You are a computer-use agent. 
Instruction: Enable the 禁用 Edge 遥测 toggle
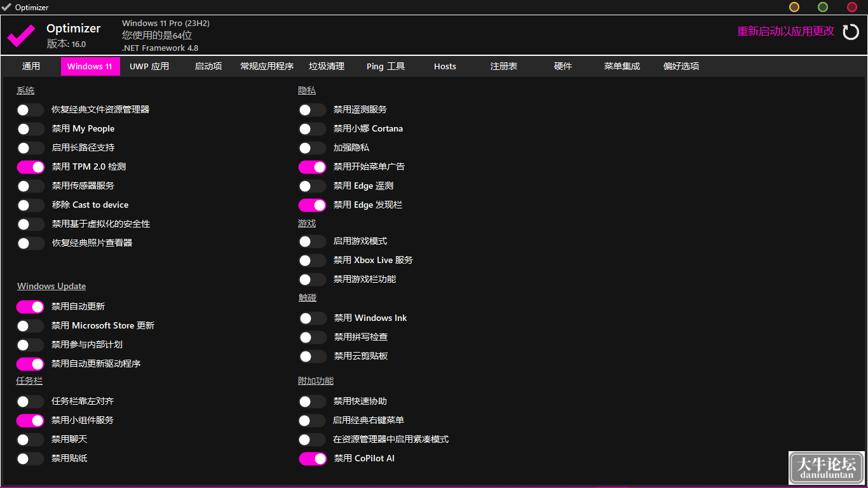click(313, 186)
